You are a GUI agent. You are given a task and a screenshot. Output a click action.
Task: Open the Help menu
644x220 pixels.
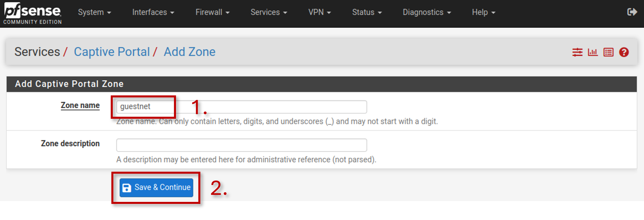(483, 12)
